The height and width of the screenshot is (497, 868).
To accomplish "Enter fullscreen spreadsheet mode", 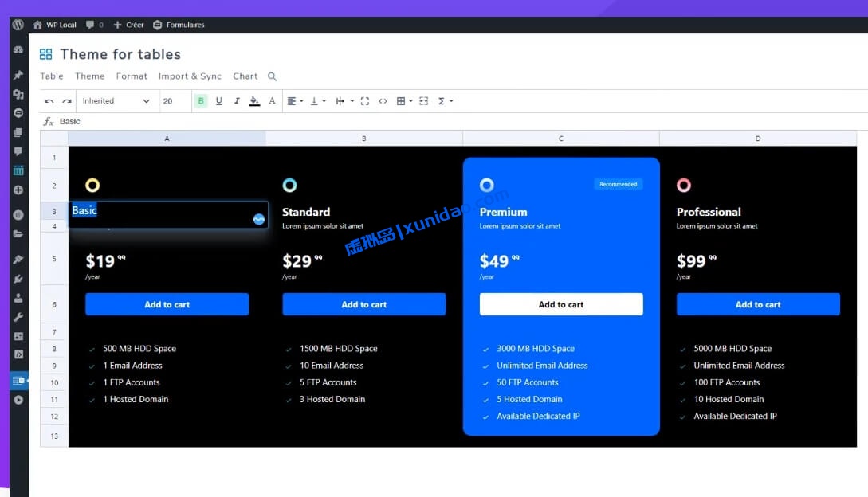I will tap(365, 100).
